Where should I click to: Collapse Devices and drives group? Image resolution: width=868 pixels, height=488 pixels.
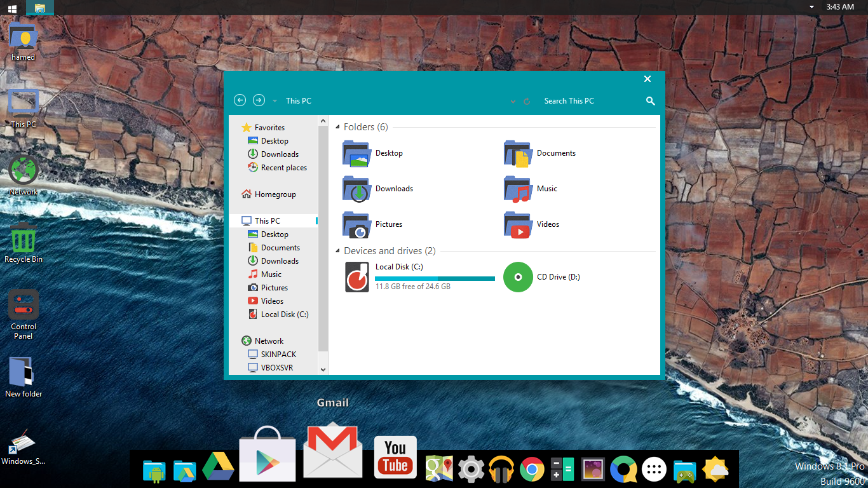(338, 251)
